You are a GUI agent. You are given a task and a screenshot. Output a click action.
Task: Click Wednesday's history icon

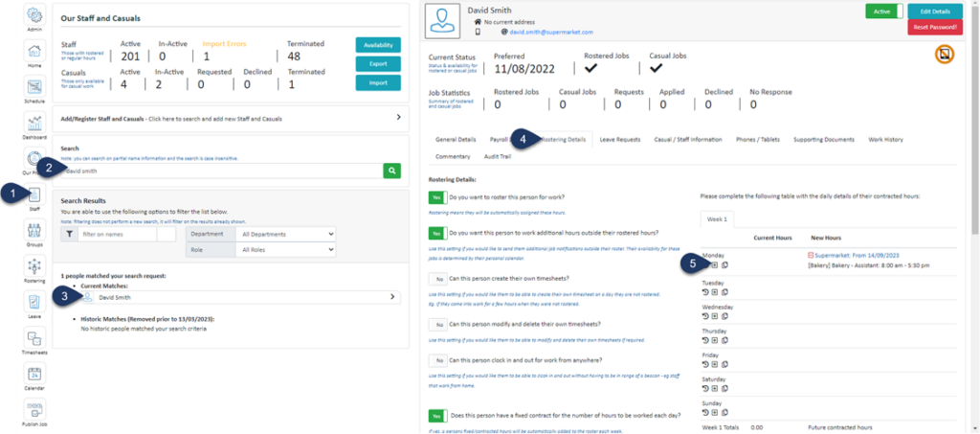click(705, 316)
